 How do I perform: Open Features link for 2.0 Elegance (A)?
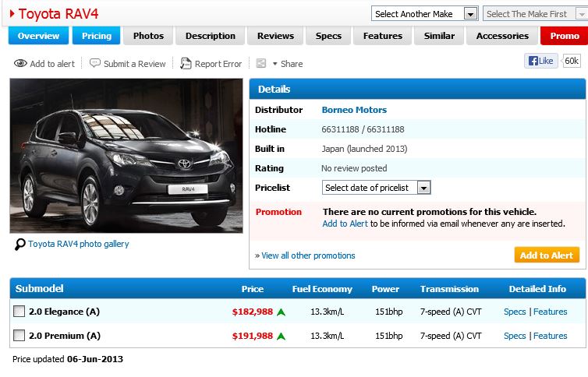tap(550, 312)
